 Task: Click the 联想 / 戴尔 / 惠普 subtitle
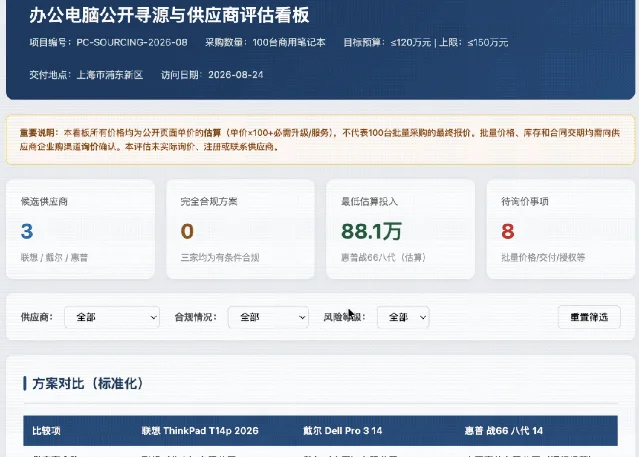(54, 258)
